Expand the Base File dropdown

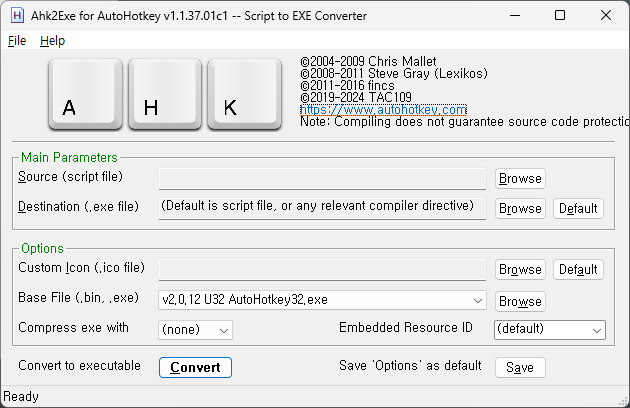477,300
